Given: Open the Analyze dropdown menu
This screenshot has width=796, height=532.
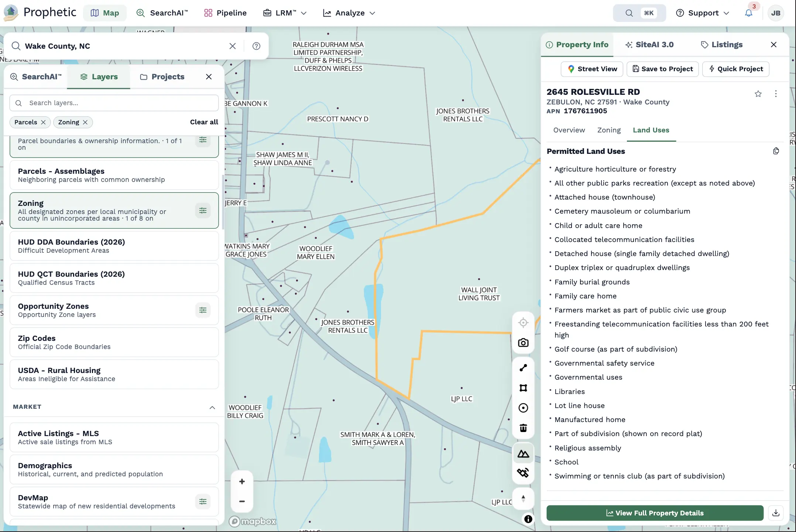Looking at the screenshot, I should point(349,13).
